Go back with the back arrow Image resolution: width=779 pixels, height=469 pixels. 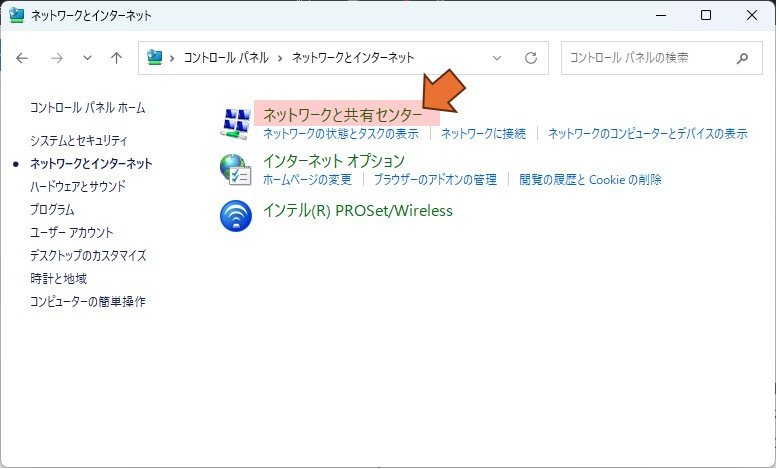pos(23,58)
